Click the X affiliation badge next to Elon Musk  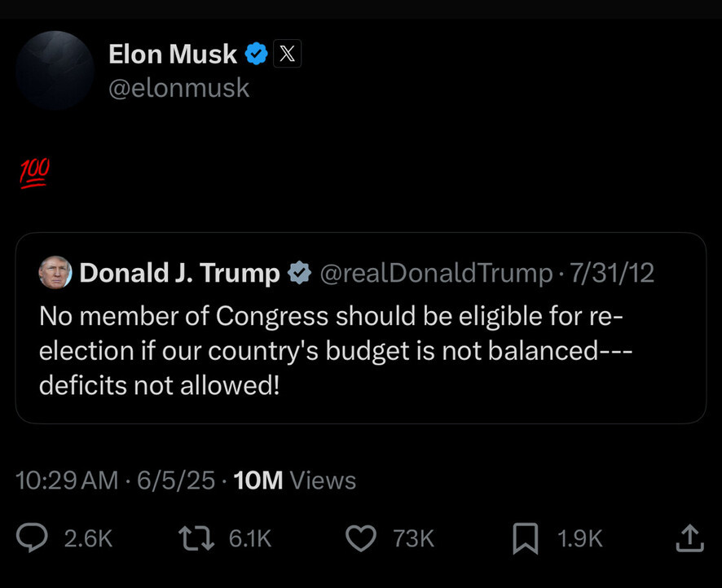pyautogui.click(x=287, y=55)
